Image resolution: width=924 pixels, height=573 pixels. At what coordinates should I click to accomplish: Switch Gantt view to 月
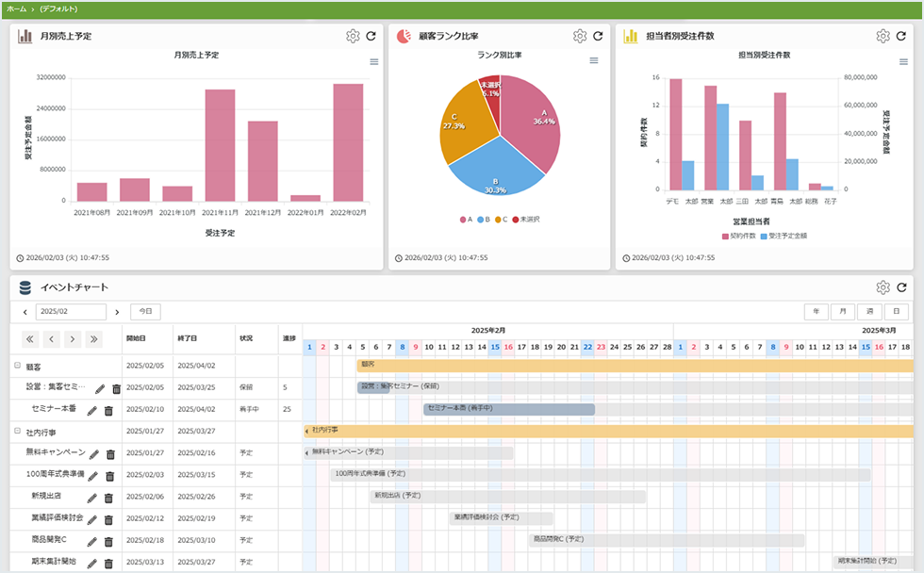click(x=843, y=311)
